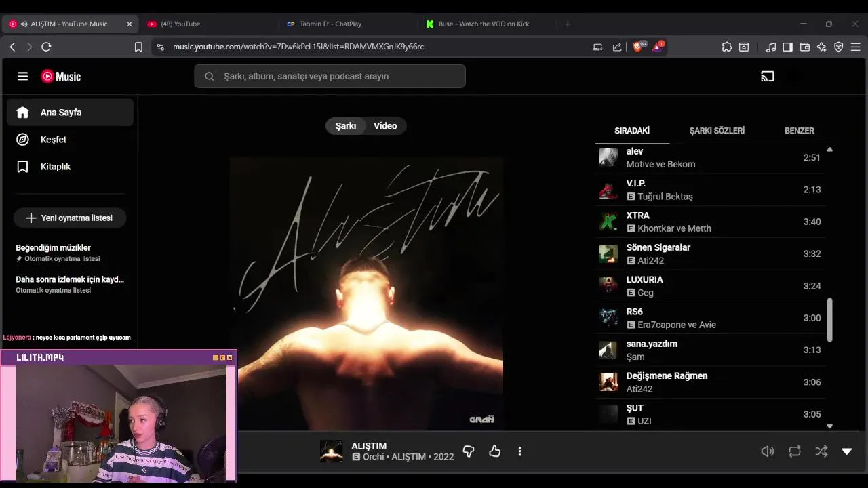Click the site settings icon in address bar
The width and height of the screenshot is (868, 488).
tap(160, 47)
